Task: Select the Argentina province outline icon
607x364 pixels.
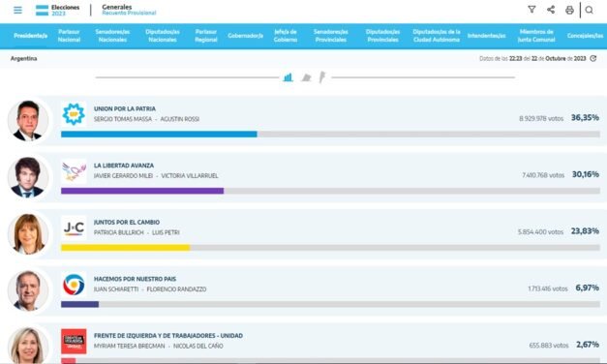Action: pyautogui.click(x=322, y=77)
